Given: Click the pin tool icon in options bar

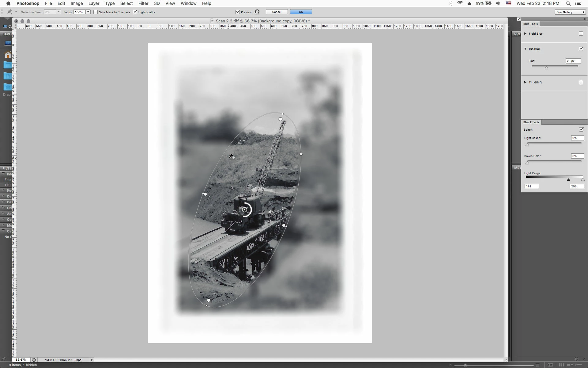Looking at the screenshot, I should pyautogui.click(x=9, y=12).
